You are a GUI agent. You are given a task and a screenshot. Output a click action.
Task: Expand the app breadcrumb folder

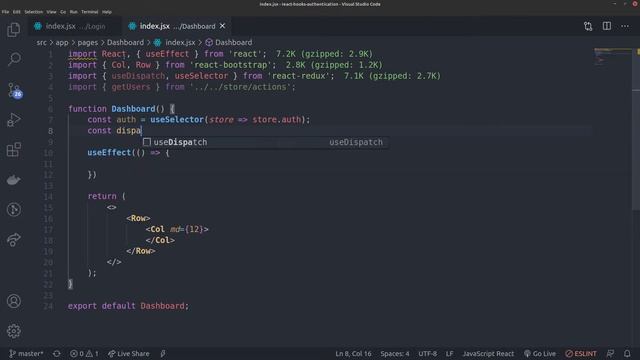62,42
